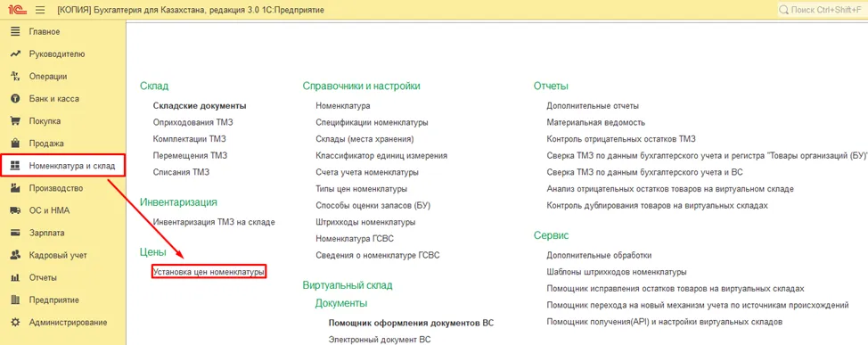The width and height of the screenshot is (868, 345).
Task: Click the Кадровый учет people icon
Action: 15,255
